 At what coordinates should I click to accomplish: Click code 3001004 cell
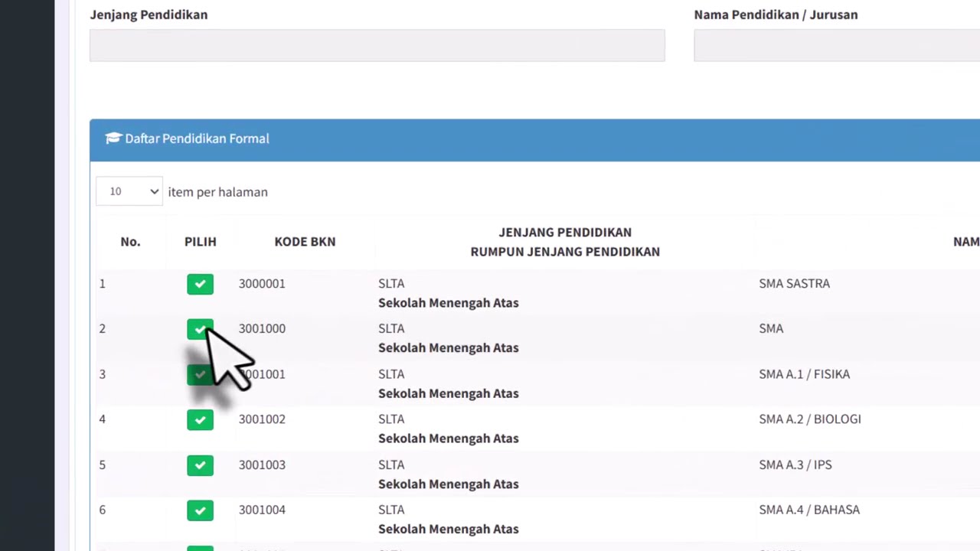pyautogui.click(x=262, y=510)
